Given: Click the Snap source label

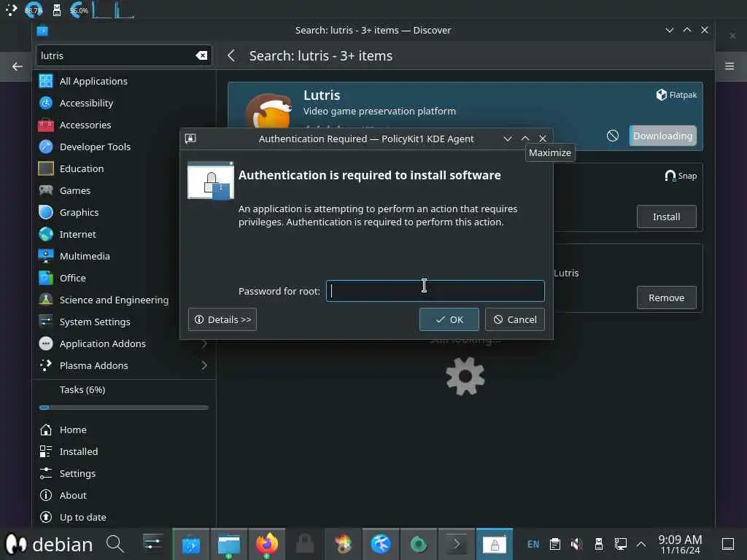Looking at the screenshot, I should 681,176.
